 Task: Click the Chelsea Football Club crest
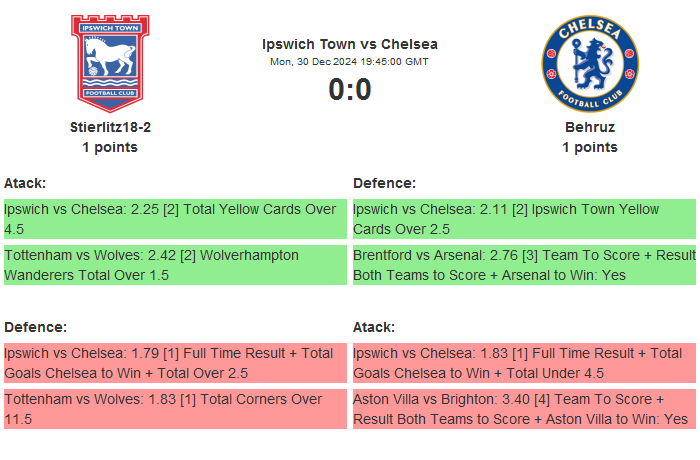(x=589, y=62)
